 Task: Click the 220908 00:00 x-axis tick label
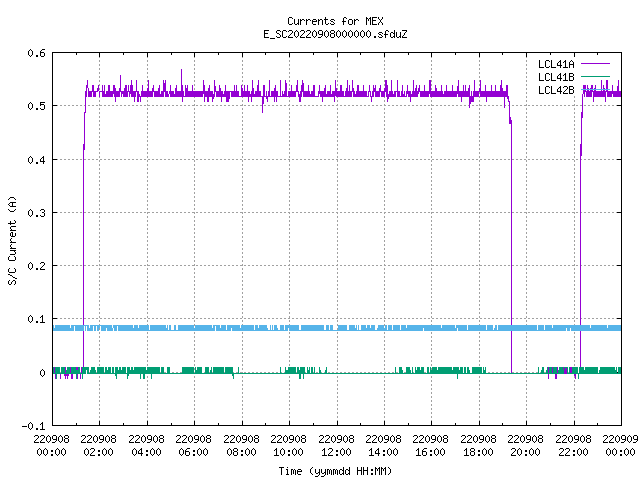click(51, 446)
